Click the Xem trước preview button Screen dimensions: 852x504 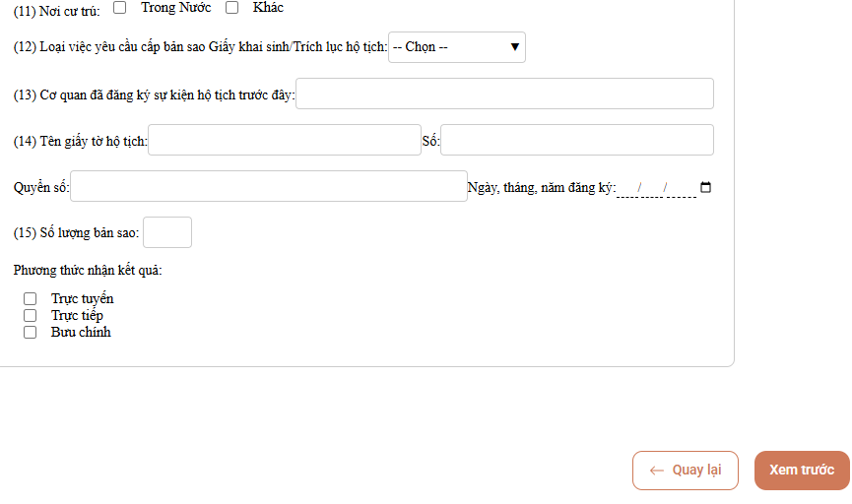pyautogui.click(x=802, y=471)
